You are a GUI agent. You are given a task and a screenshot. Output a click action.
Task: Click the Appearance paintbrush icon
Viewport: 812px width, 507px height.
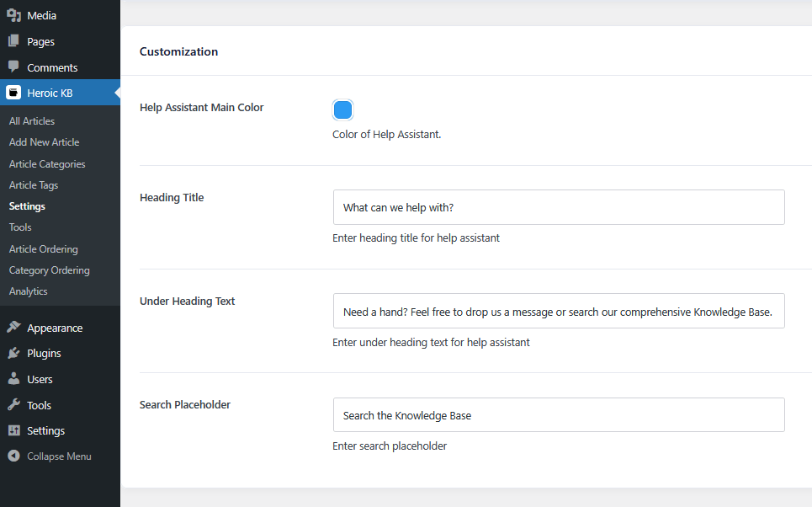point(14,327)
